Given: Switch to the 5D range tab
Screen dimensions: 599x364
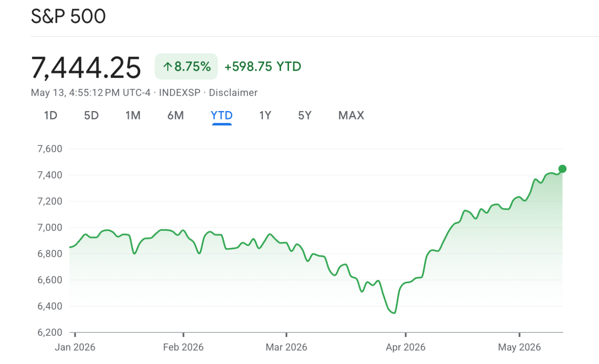Looking at the screenshot, I should coord(91,116).
